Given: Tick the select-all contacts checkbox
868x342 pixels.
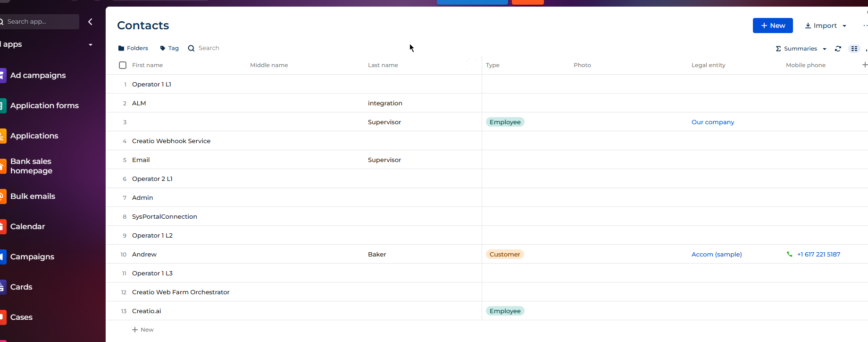Looking at the screenshot, I should click(123, 65).
